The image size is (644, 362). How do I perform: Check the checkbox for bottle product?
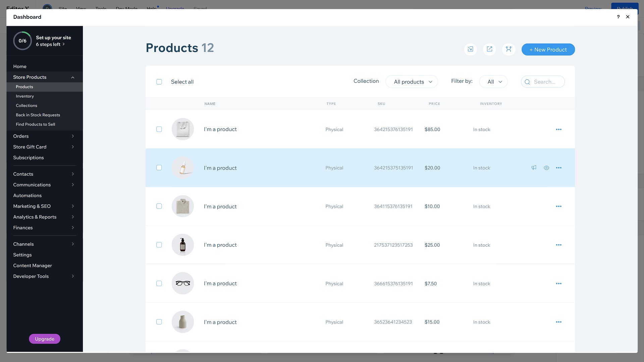pyautogui.click(x=159, y=245)
